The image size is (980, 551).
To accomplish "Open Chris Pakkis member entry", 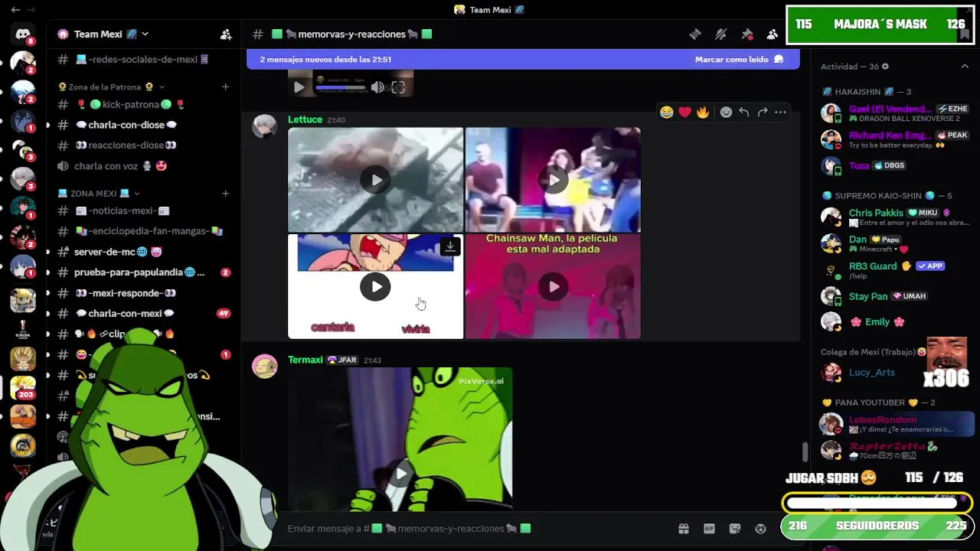I will [x=895, y=217].
